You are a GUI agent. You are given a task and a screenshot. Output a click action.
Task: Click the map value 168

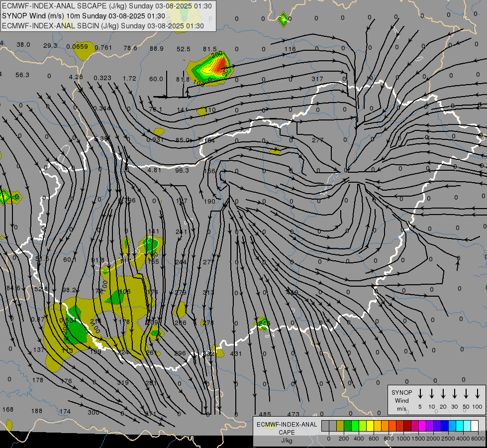pyautogui.click(x=8, y=410)
